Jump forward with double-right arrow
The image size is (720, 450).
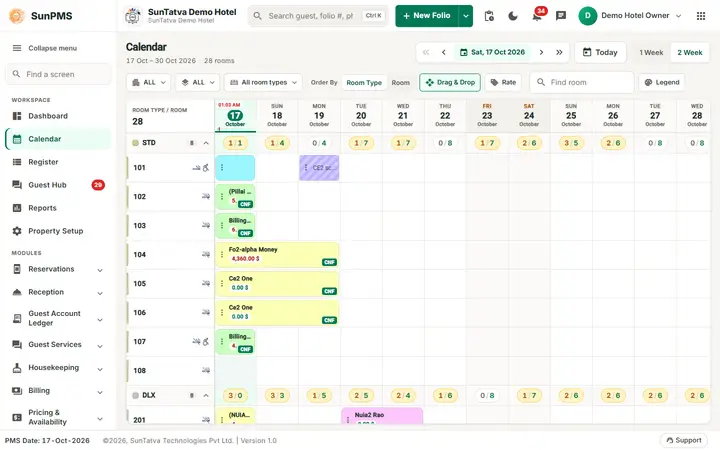coord(559,52)
